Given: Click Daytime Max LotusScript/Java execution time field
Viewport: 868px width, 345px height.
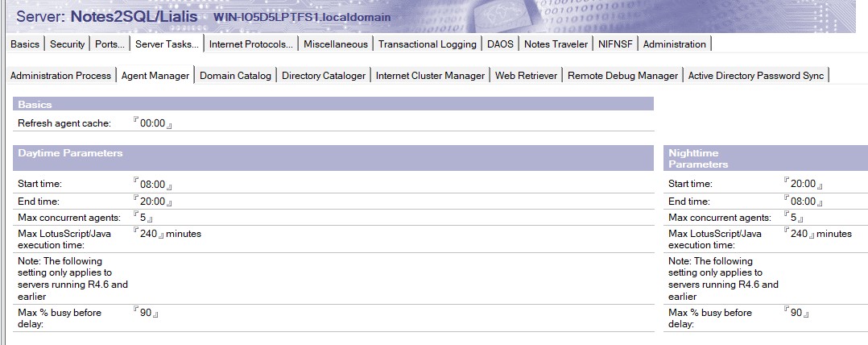Looking at the screenshot, I should 148,234.
